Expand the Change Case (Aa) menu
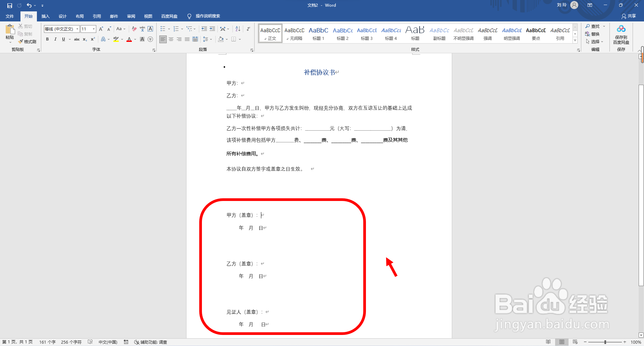The width and height of the screenshot is (644, 346). pos(121,29)
